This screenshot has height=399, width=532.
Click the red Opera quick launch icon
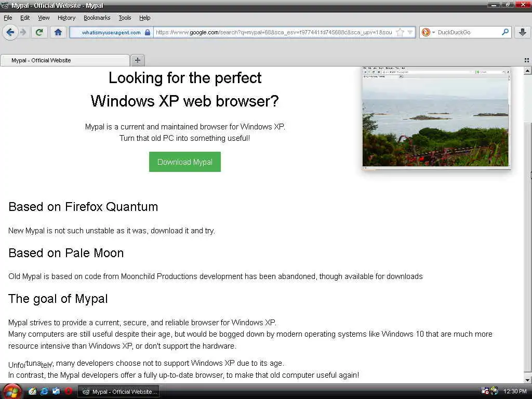[68, 391]
